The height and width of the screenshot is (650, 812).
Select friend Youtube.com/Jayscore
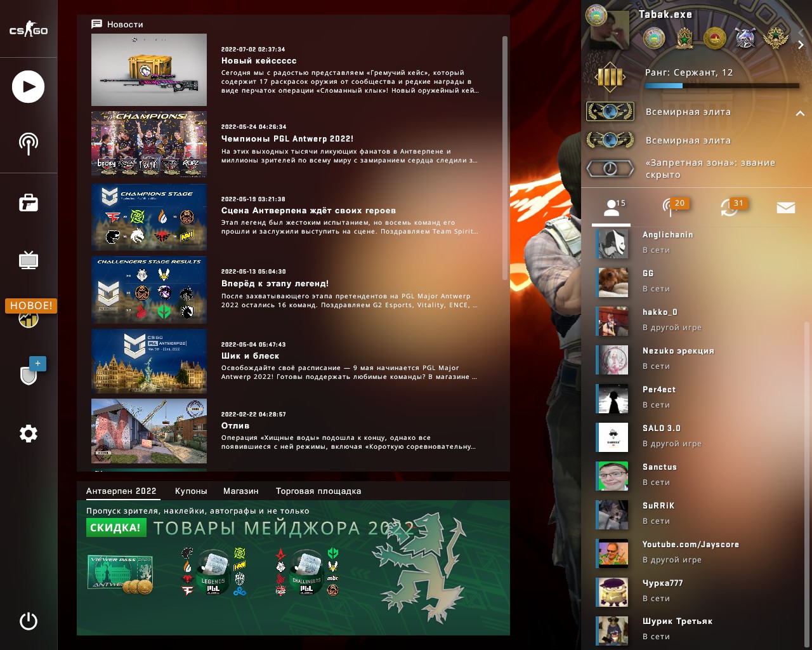coord(698,553)
